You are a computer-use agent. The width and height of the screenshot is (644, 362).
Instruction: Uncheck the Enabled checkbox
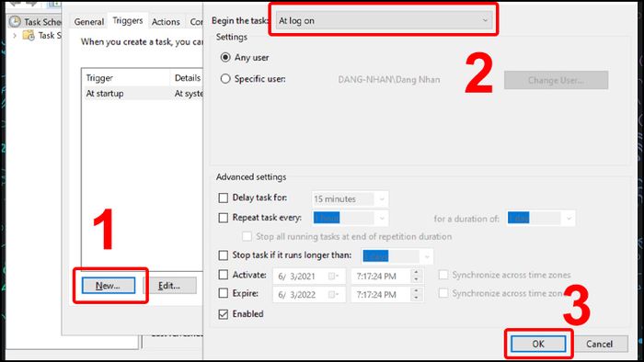[223, 314]
